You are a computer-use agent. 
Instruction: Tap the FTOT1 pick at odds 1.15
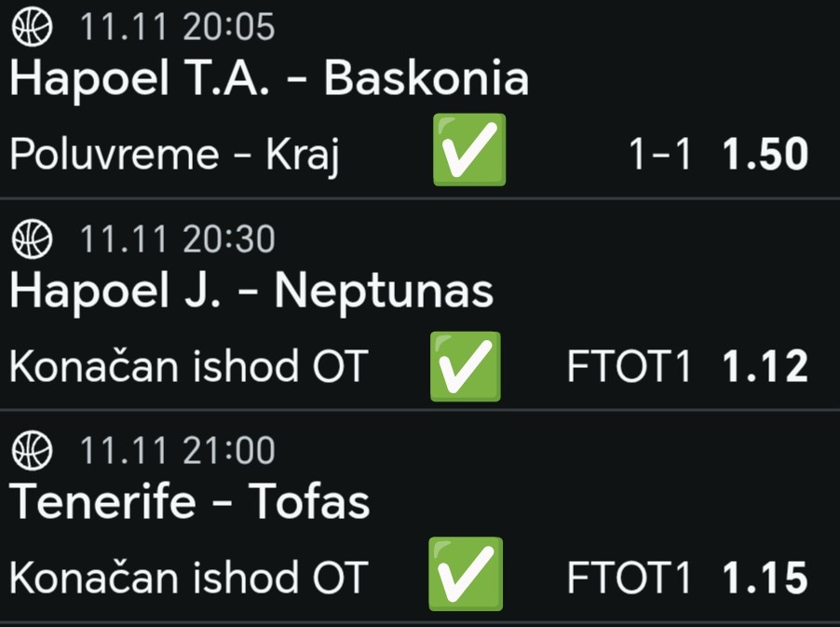(x=629, y=579)
